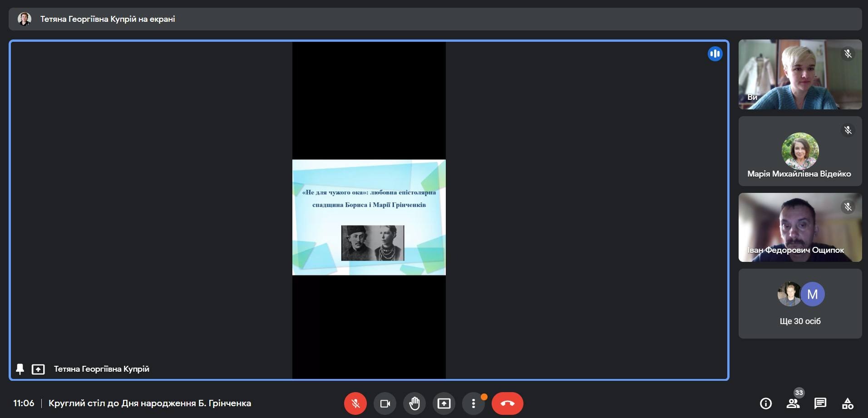Select Іван Федорович Ощипок's video tile
The image size is (868, 418).
point(800,227)
